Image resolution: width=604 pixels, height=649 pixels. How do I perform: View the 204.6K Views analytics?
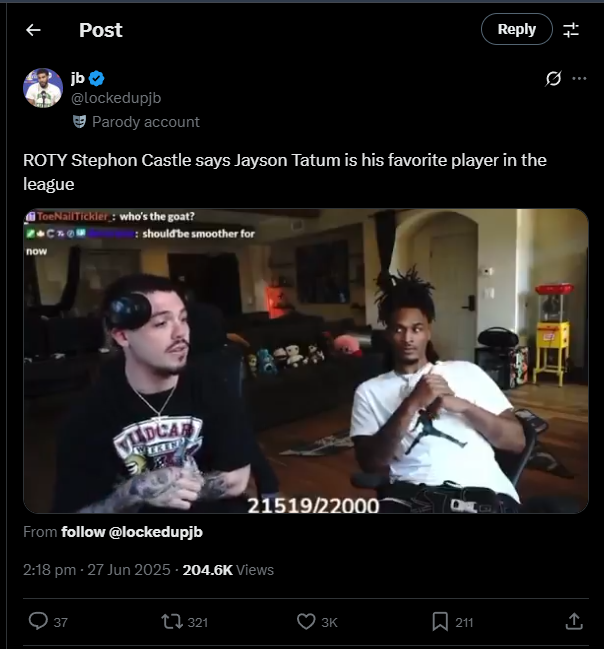tap(228, 570)
